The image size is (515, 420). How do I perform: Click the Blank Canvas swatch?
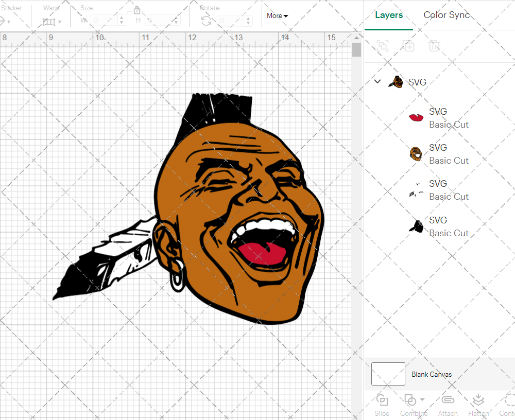pos(388,374)
